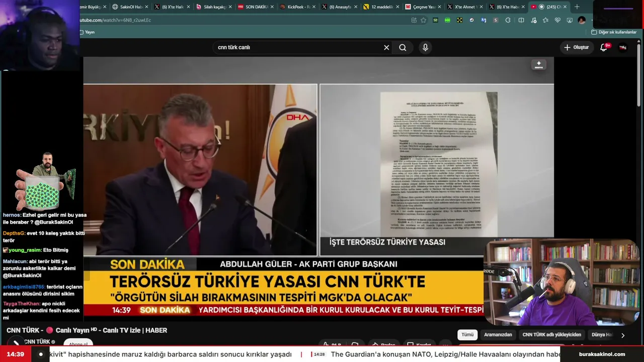Select the 'Tümü' filter chip
The width and height of the screenshot is (644, 362).
pos(467,335)
